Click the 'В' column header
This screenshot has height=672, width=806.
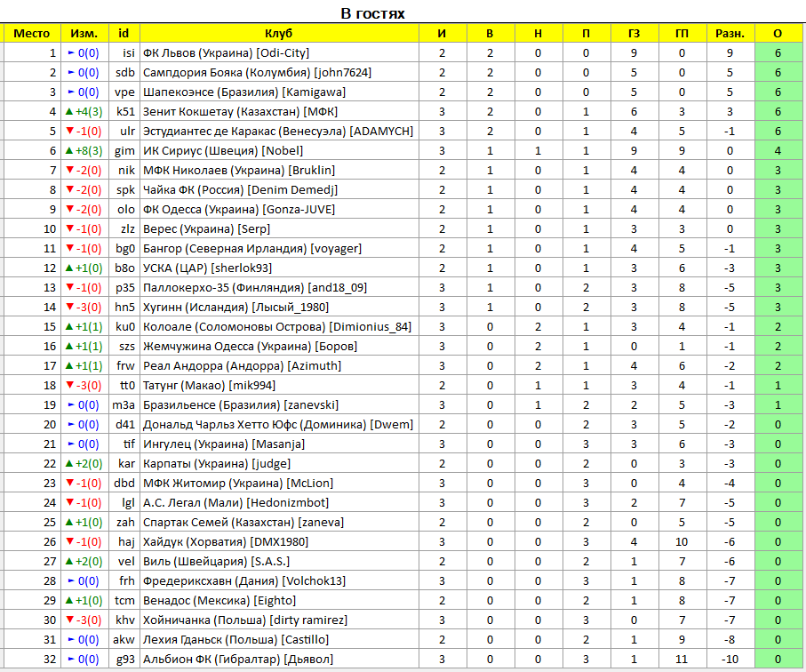point(490,34)
